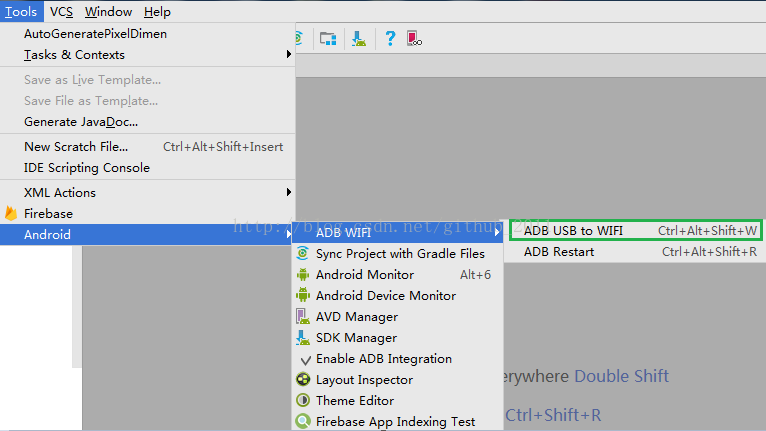
Task: Click SDK Manager icon in menu
Action: coord(303,338)
